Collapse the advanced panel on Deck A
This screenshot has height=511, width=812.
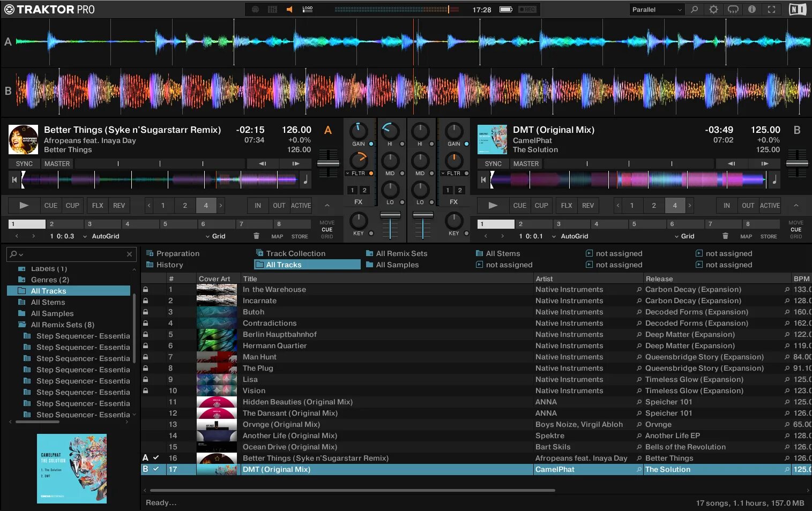(327, 206)
